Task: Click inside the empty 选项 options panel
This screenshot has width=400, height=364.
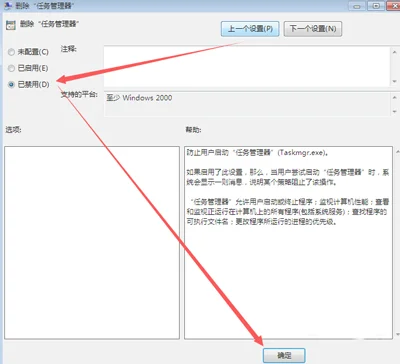Action: (92, 243)
